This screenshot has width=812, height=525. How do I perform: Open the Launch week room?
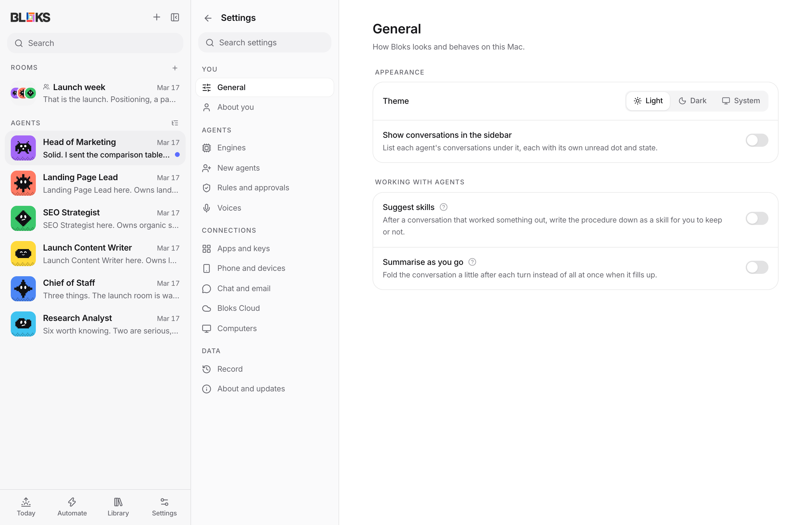pos(95,93)
